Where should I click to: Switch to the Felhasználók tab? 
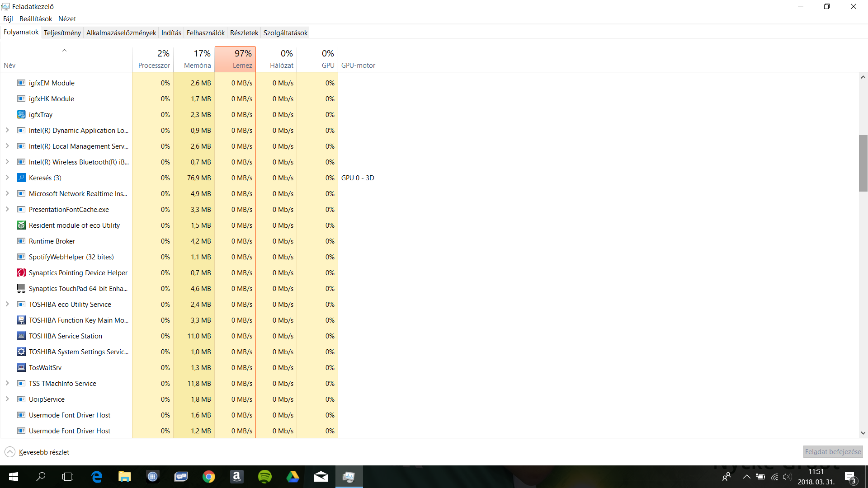206,33
